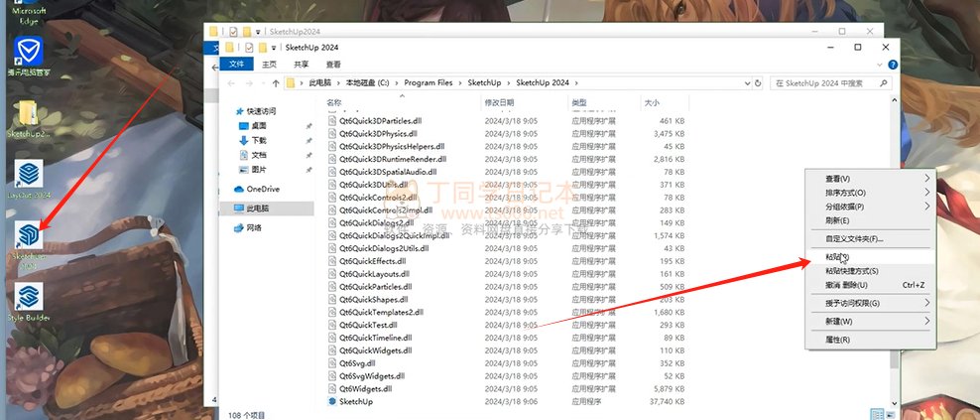Open the LayOut 2024 desktop icon

(x=29, y=174)
